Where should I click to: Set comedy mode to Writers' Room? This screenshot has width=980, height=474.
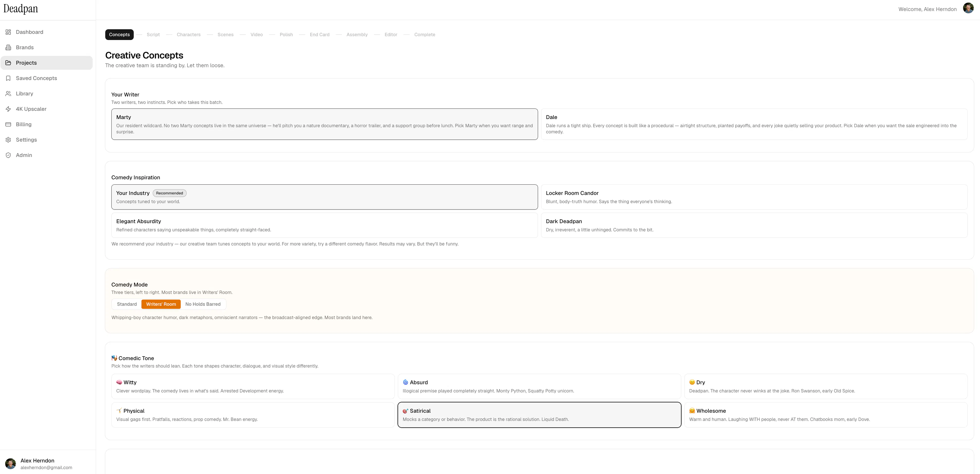161,304
